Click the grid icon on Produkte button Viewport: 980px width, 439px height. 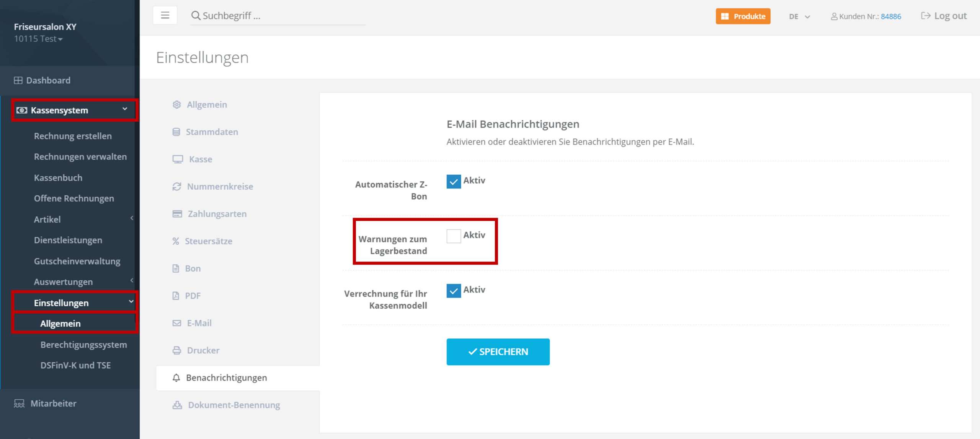point(725,16)
